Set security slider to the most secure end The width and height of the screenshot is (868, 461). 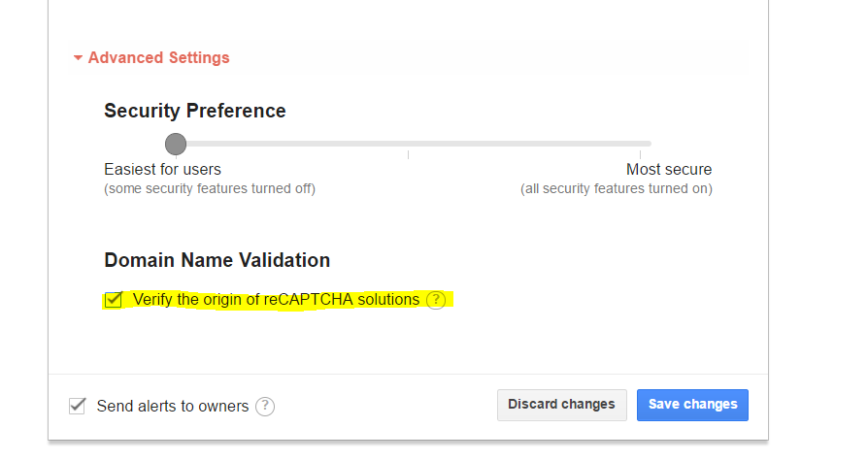tap(640, 145)
